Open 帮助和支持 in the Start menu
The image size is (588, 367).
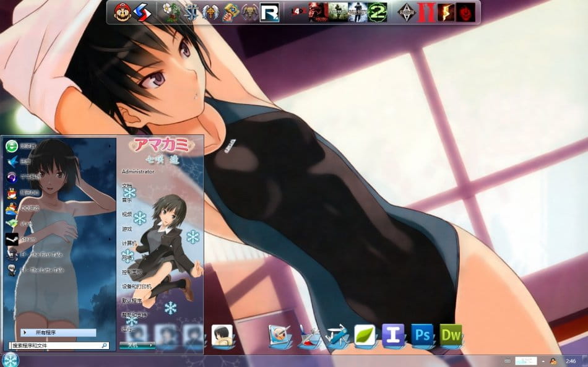134,315
